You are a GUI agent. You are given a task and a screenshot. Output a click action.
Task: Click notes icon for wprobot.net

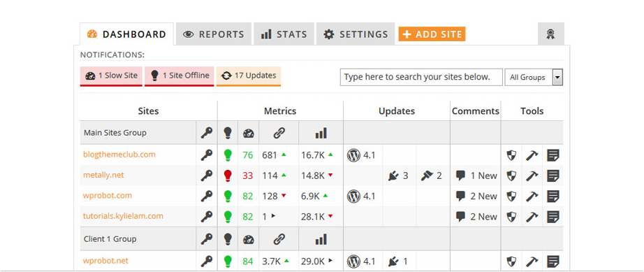pyautogui.click(x=553, y=262)
